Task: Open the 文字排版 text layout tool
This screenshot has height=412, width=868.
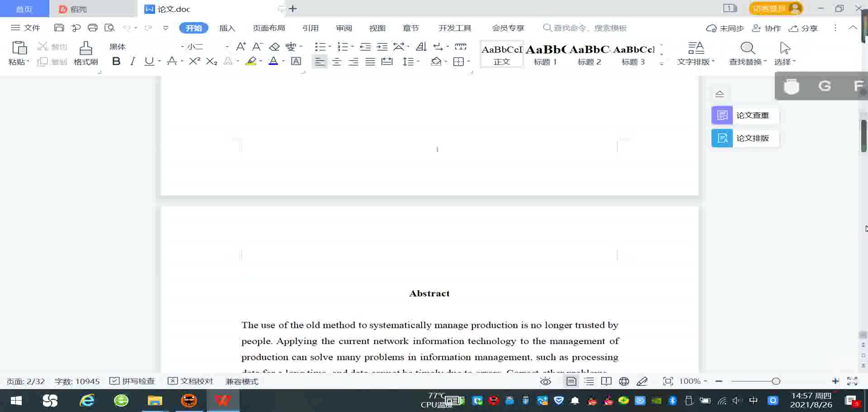Action: pos(696,53)
